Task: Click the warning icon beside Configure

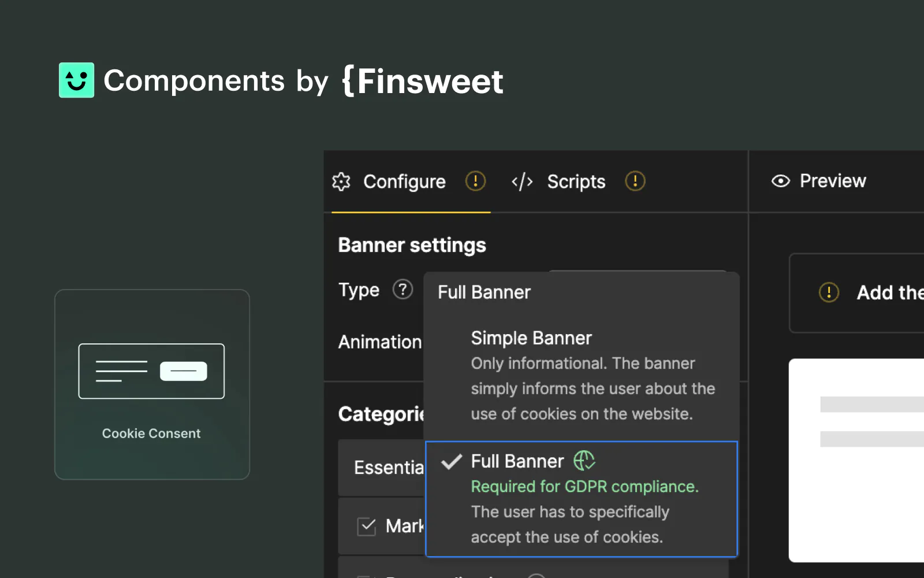Action: coord(475,181)
